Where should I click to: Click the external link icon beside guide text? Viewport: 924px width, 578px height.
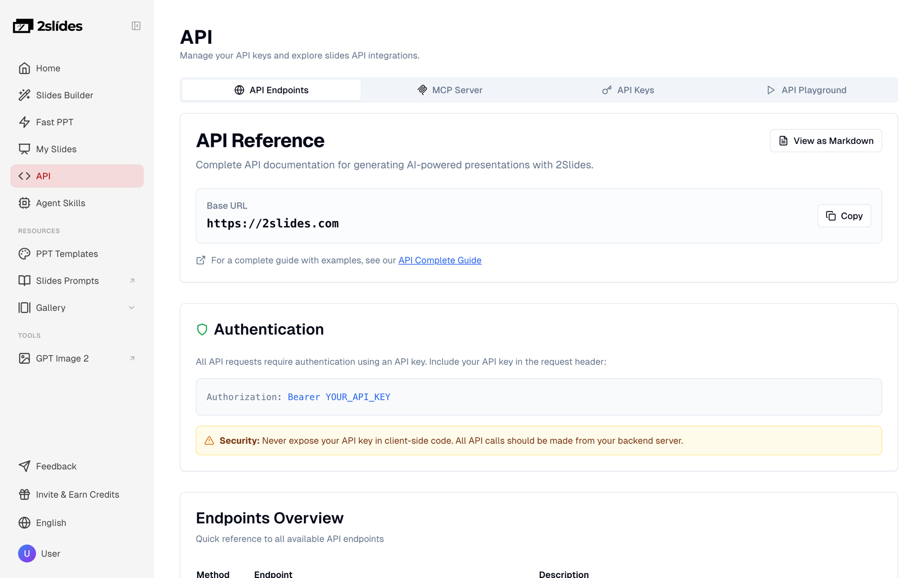[201, 260]
